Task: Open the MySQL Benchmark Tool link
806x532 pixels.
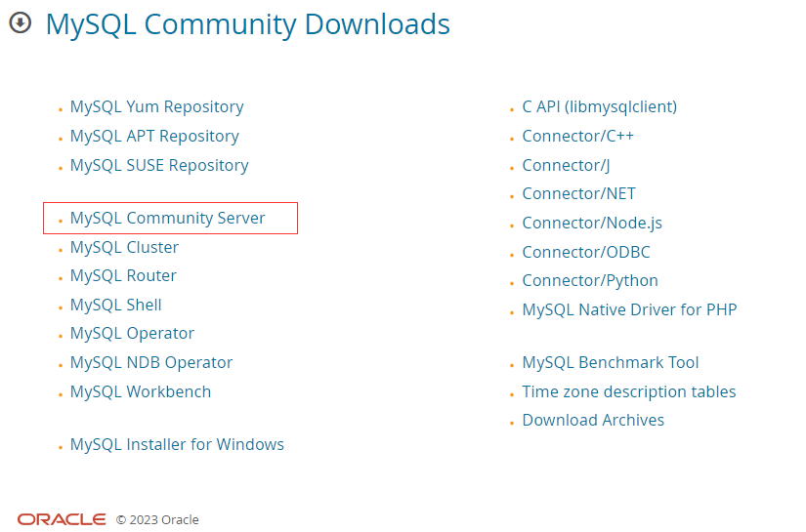Action: [611, 362]
